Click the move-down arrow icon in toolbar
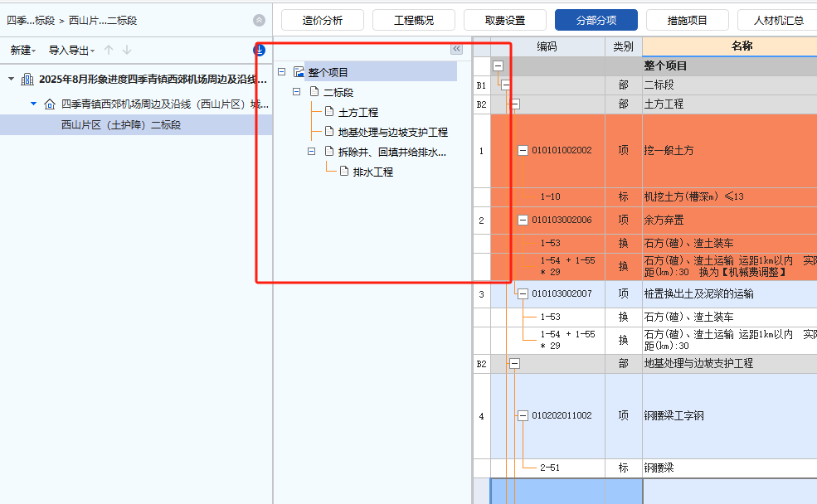Viewport: 817px width, 504px height. click(124, 50)
